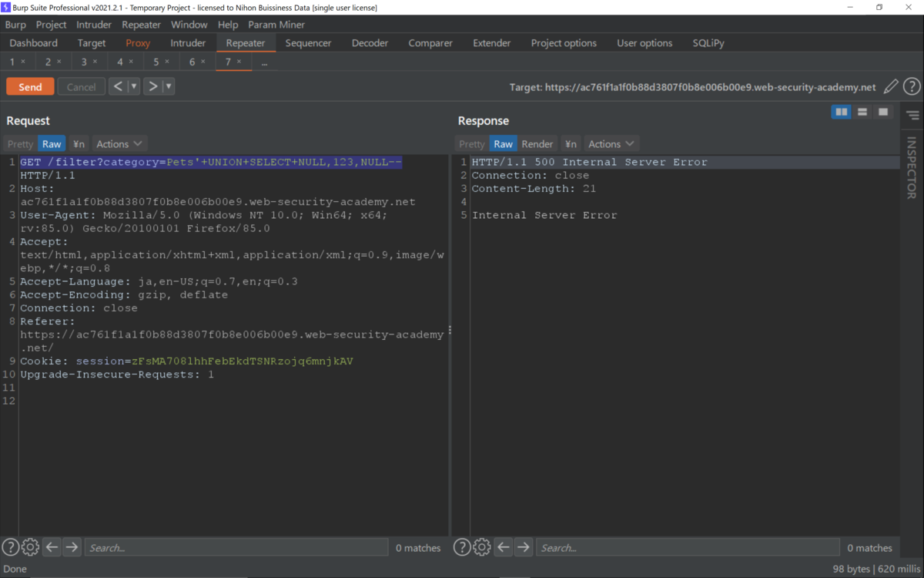Focus the response Search field

[687, 547]
